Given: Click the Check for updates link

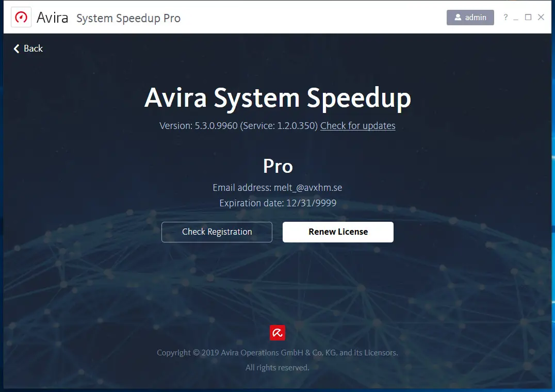Looking at the screenshot, I should click(x=357, y=126).
